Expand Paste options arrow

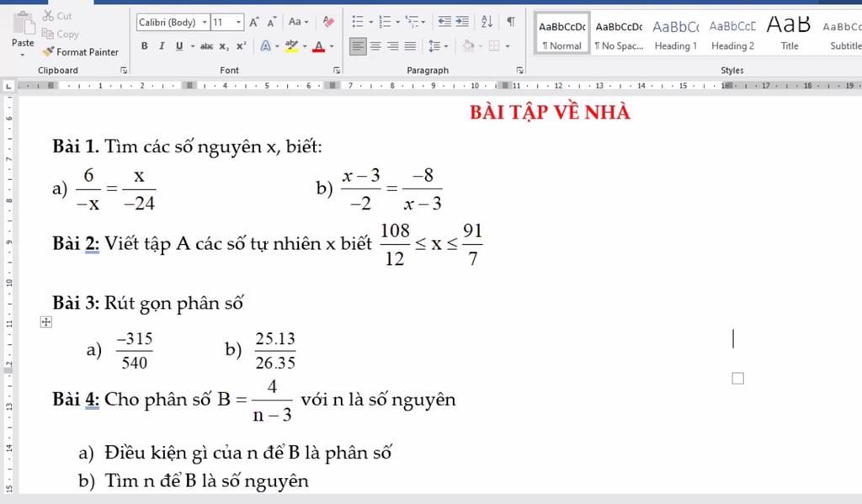click(23, 55)
